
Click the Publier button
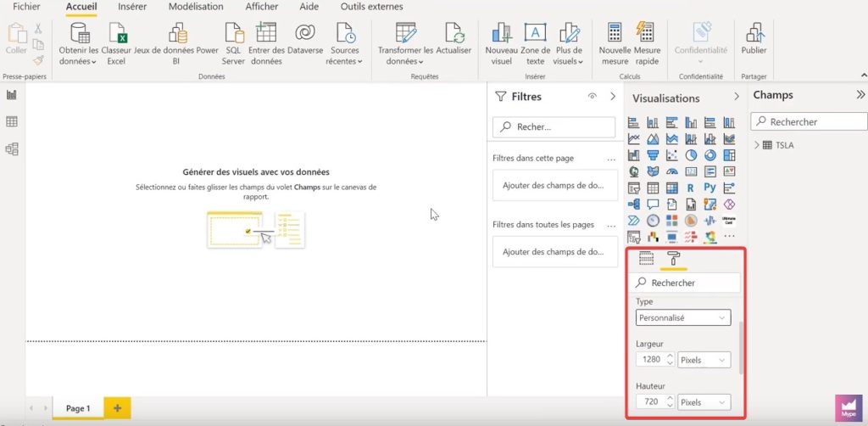754,39
